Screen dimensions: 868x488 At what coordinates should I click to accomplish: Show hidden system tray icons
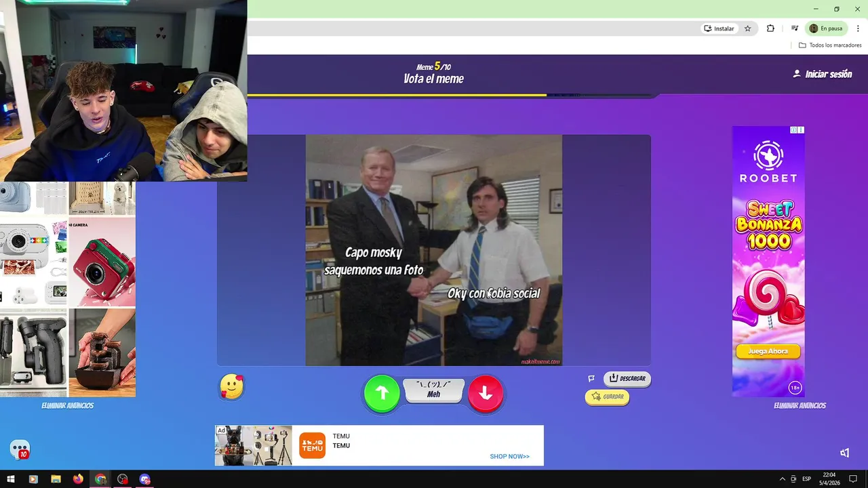(x=782, y=479)
